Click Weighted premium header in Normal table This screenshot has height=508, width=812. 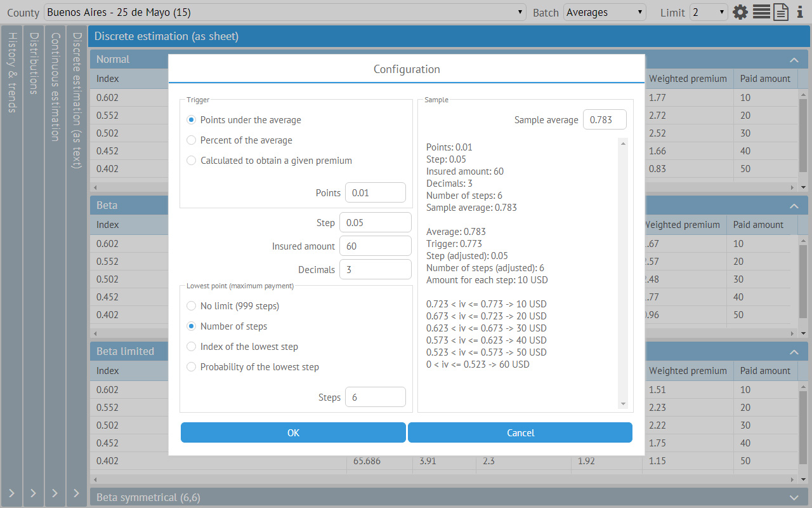[688, 79]
